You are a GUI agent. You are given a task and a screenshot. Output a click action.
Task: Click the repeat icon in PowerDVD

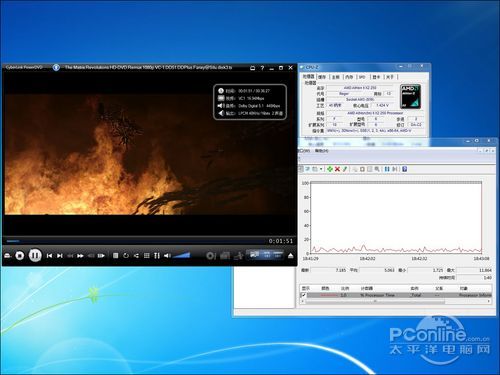tap(126, 256)
